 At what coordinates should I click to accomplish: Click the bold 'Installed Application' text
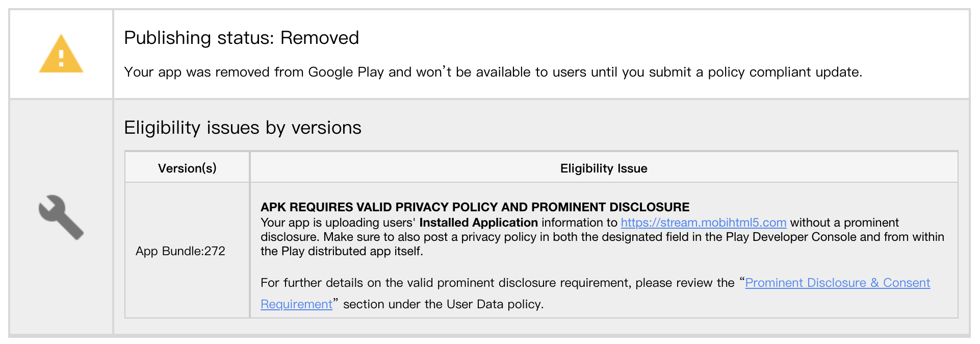478,223
